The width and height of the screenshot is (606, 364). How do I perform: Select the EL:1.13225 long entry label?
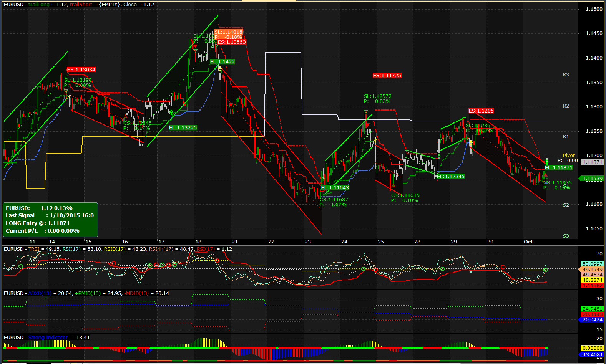pyautogui.click(x=183, y=127)
